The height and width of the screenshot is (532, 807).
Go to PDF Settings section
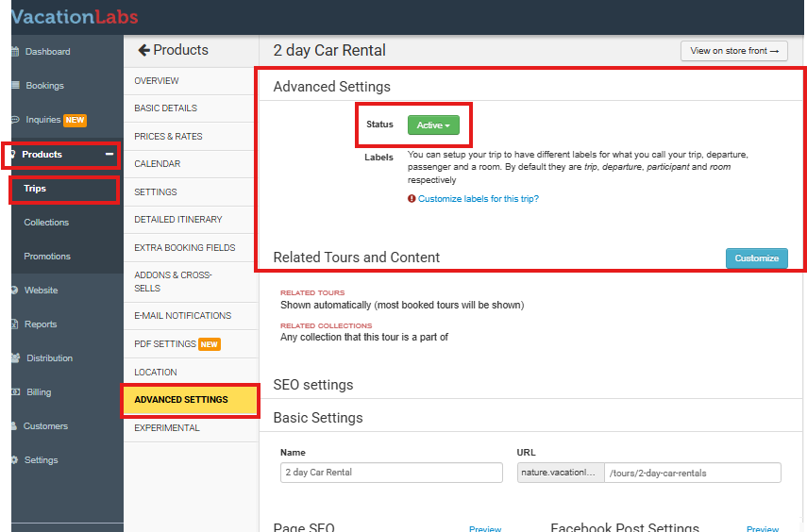(165, 344)
